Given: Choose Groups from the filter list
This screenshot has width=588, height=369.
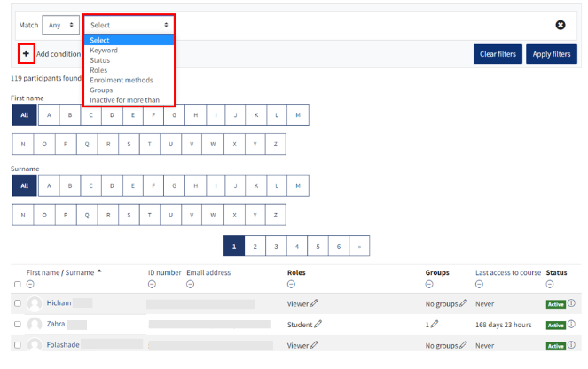Looking at the screenshot, I should [x=101, y=90].
